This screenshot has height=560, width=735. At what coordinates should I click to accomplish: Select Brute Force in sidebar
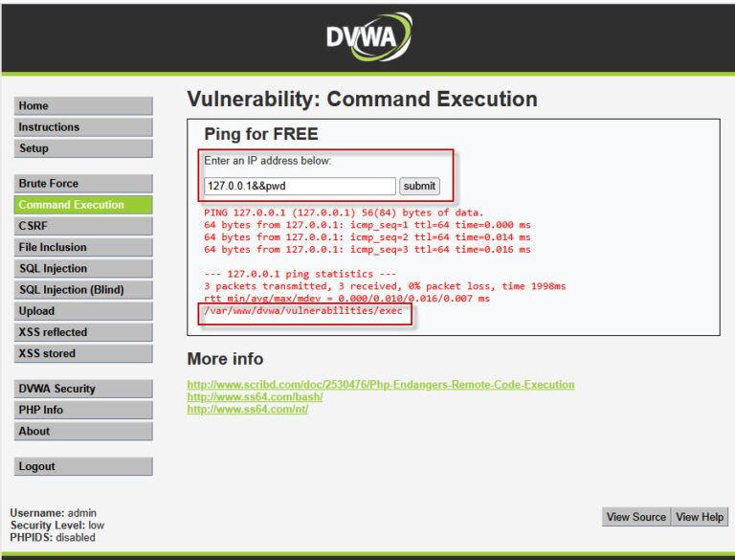point(83,184)
